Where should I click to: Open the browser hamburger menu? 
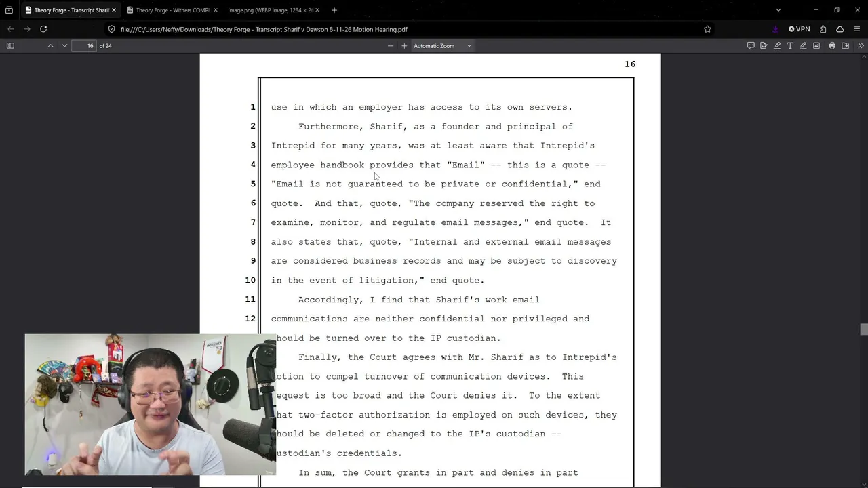tap(857, 29)
